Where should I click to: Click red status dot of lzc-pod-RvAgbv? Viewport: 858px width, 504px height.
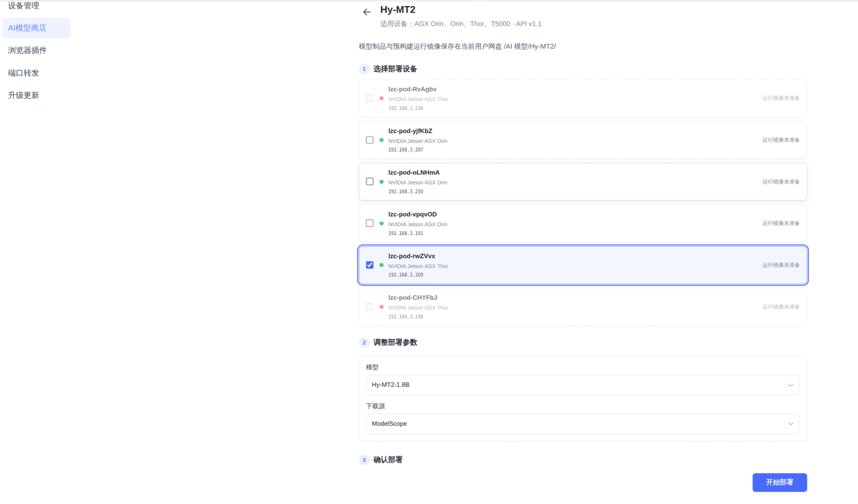[x=381, y=98]
